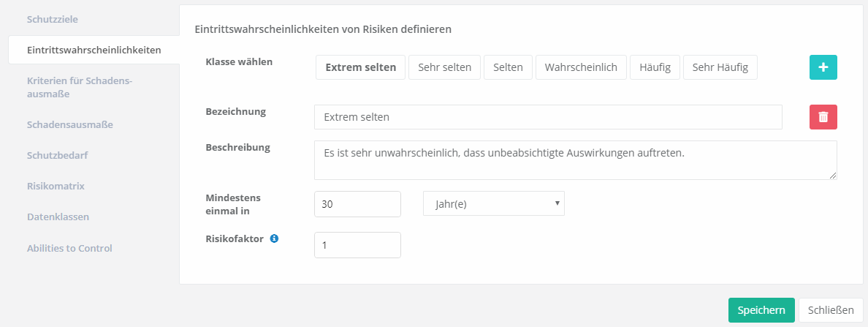Viewport: 868px width, 327px height.
Task: Click the Schließen button
Action: click(x=831, y=310)
